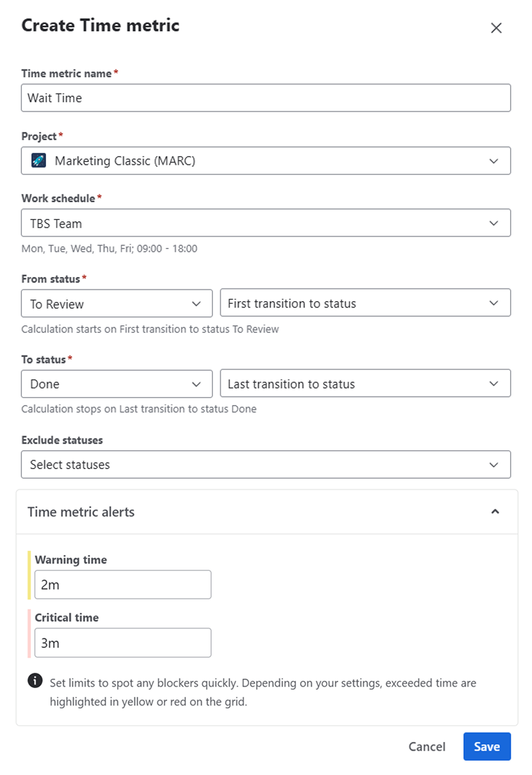Click the Time metric name field
532x775 pixels.
tap(266, 98)
